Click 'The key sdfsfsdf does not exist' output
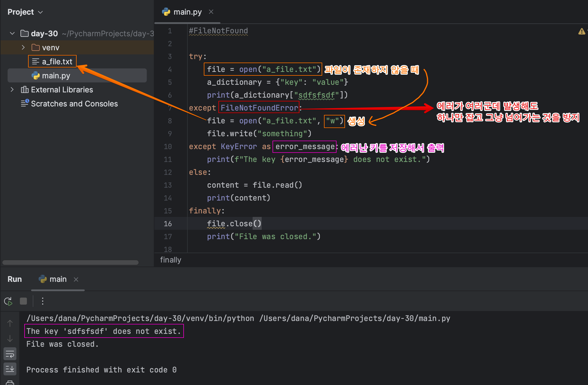Screen dimensions: 588x385 [104, 331]
